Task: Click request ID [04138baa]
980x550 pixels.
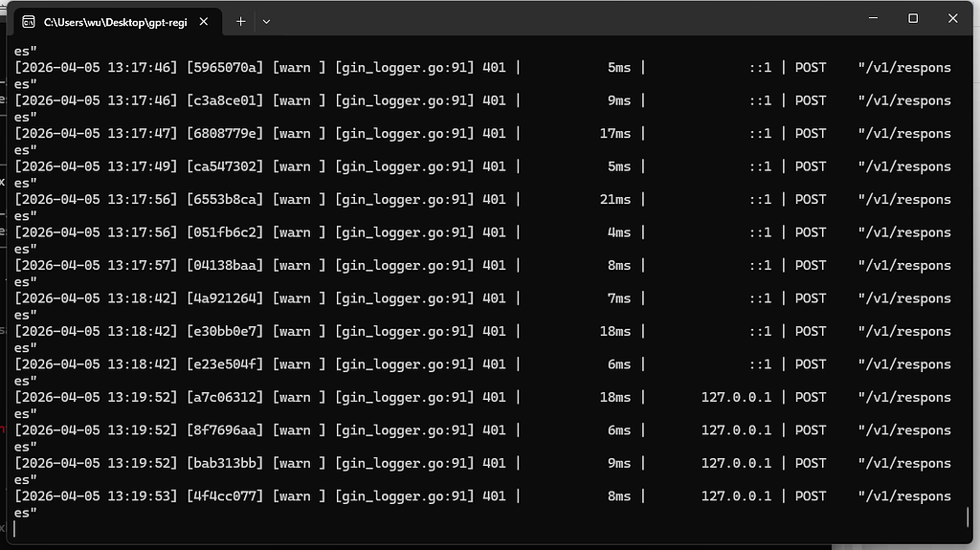Action: [x=225, y=266]
